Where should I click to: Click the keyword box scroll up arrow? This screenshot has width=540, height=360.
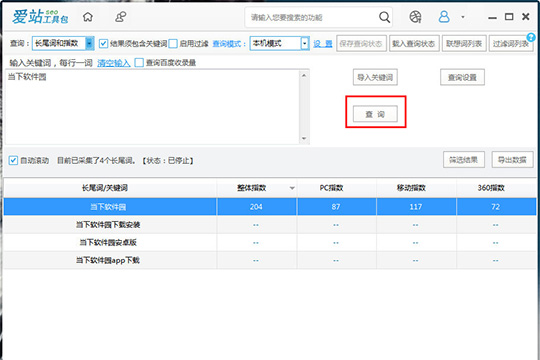[304, 75]
